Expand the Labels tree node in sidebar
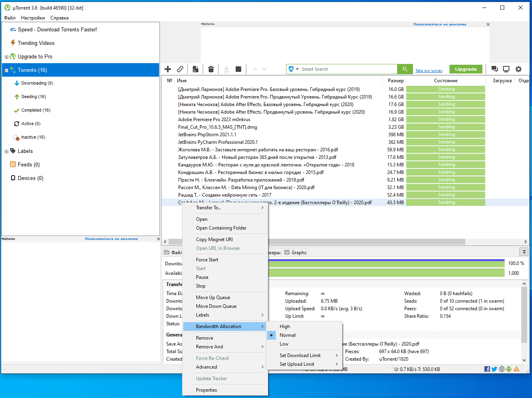The width and height of the screenshot is (532, 398). coord(6,151)
